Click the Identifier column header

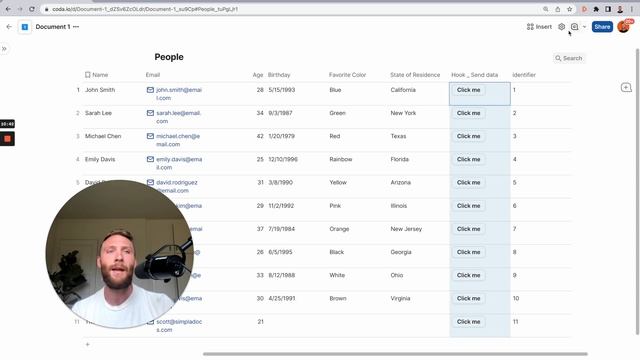524,75
